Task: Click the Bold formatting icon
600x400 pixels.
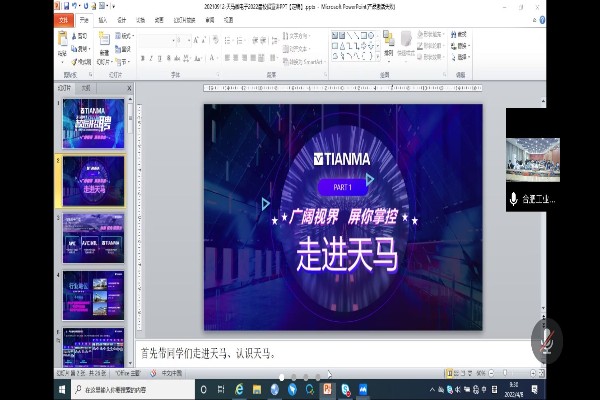Action: 144,58
